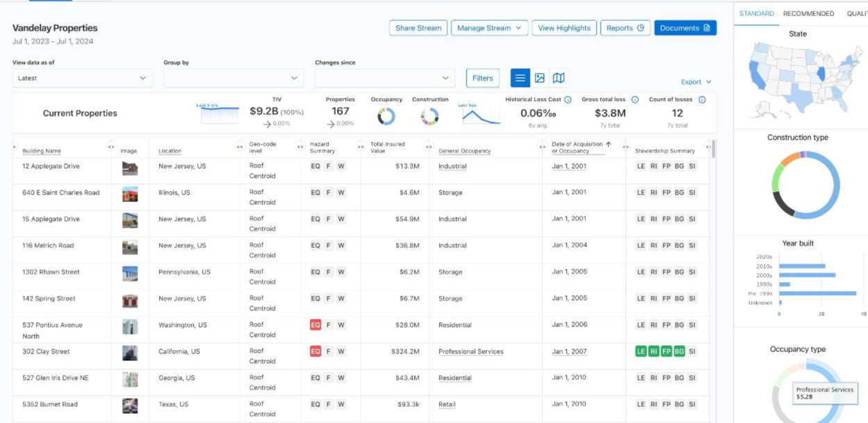Viewport: 868px width, 423px height.
Task: Switch to the Recommended tab
Action: (x=808, y=14)
